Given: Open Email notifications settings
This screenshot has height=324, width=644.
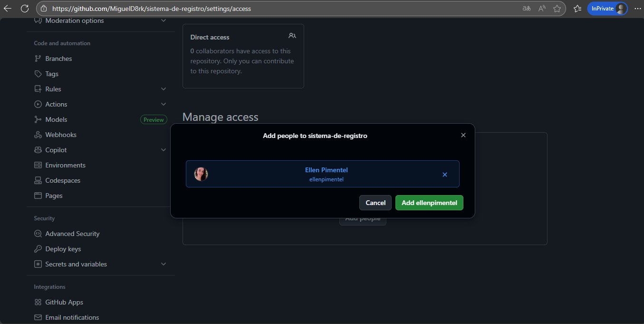Looking at the screenshot, I should pos(72,317).
